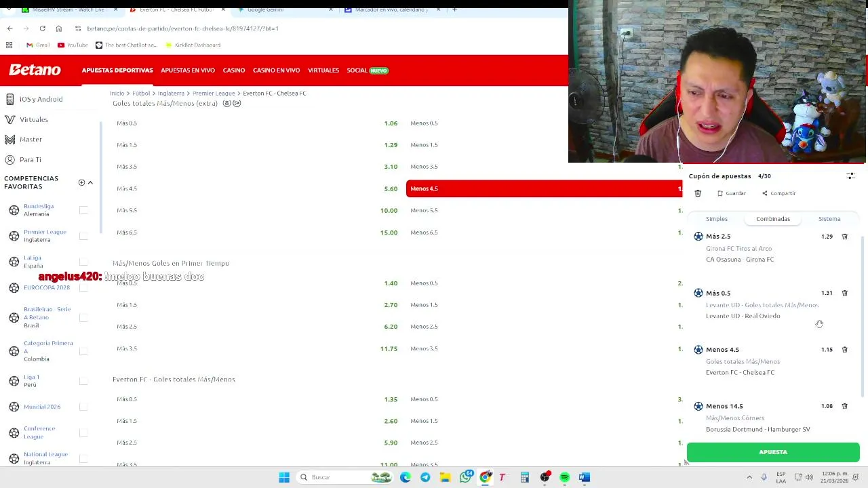This screenshot has height=488, width=868.
Task: Click the Guardar bookmark button
Action: pos(732,193)
